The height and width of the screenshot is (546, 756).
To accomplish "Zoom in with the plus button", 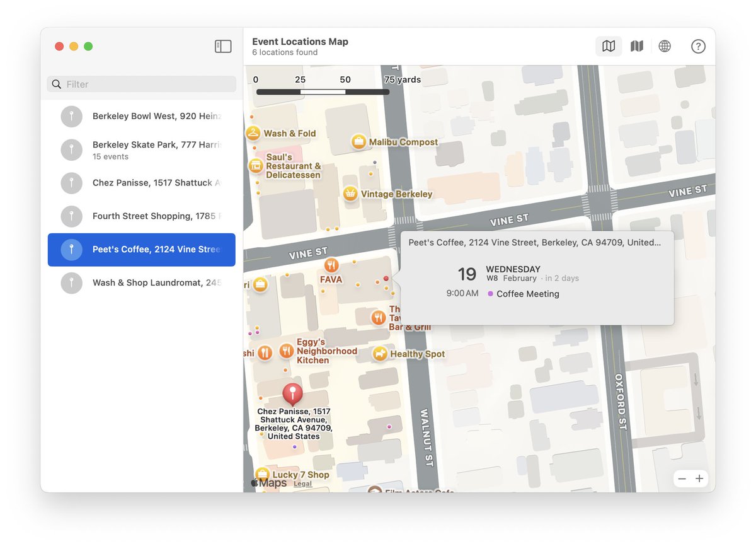I will pos(699,479).
